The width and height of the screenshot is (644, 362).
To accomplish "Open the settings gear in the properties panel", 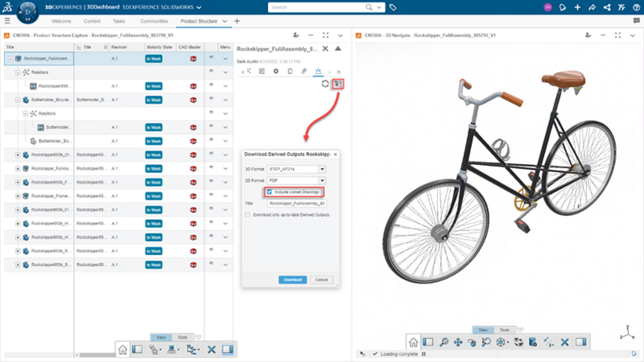I will (x=276, y=71).
